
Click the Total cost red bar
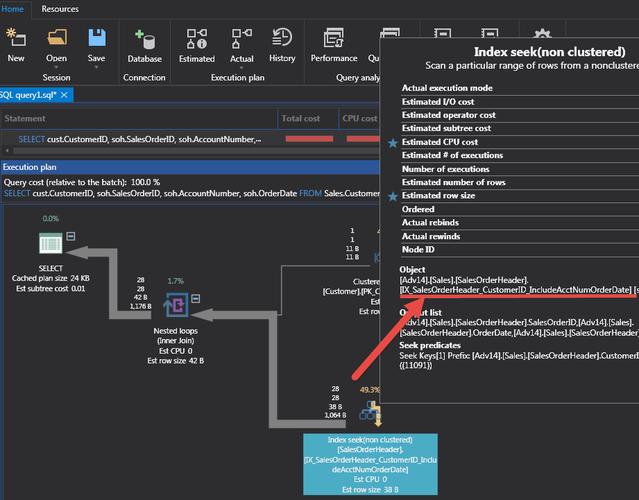click(x=309, y=139)
